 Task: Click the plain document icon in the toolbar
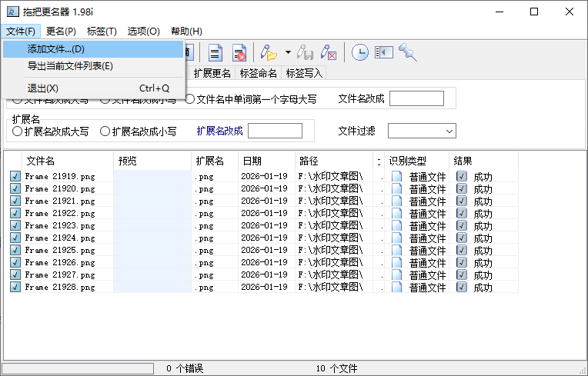pos(215,52)
